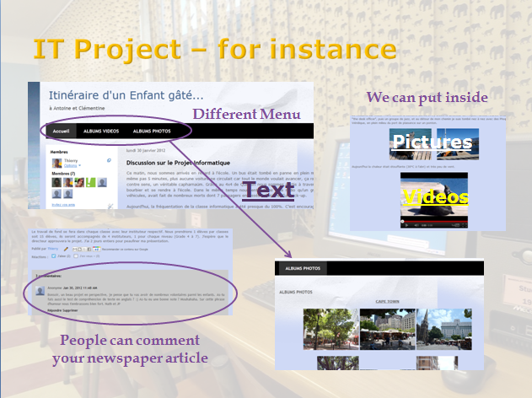This screenshot has height=398, width=532.
Task: Click the Options link under Thierry
Action: (70, 165)
